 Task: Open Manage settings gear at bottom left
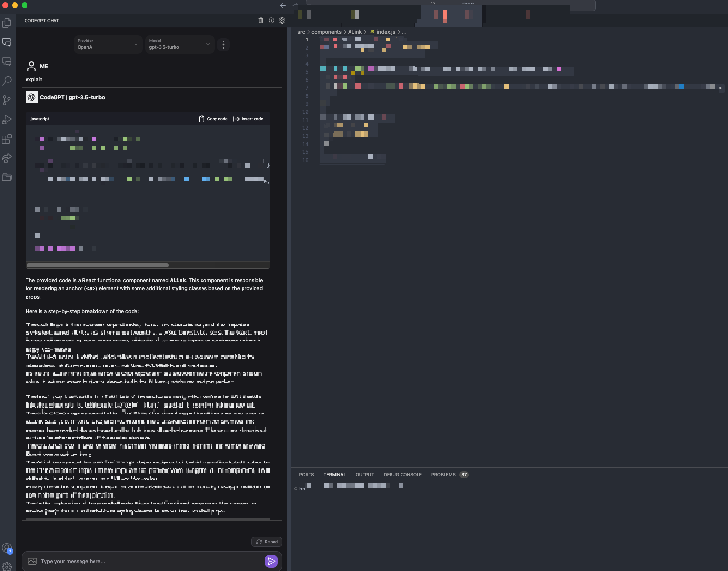7,566
